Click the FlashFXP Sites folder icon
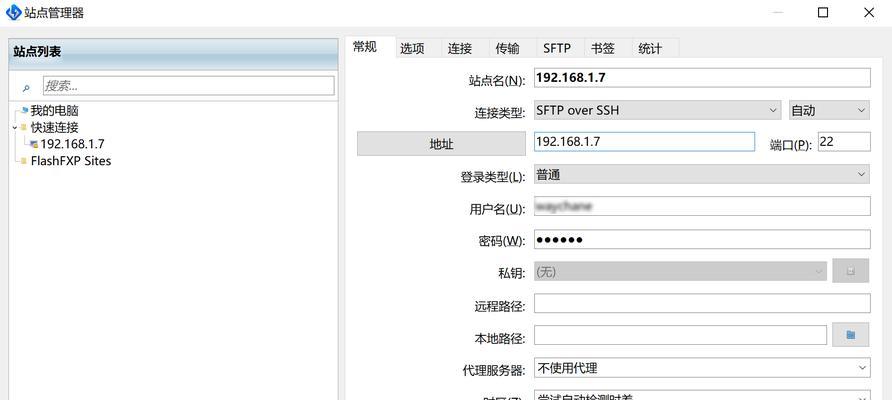This screenshot has width=892, height=400. pos(23,161)
